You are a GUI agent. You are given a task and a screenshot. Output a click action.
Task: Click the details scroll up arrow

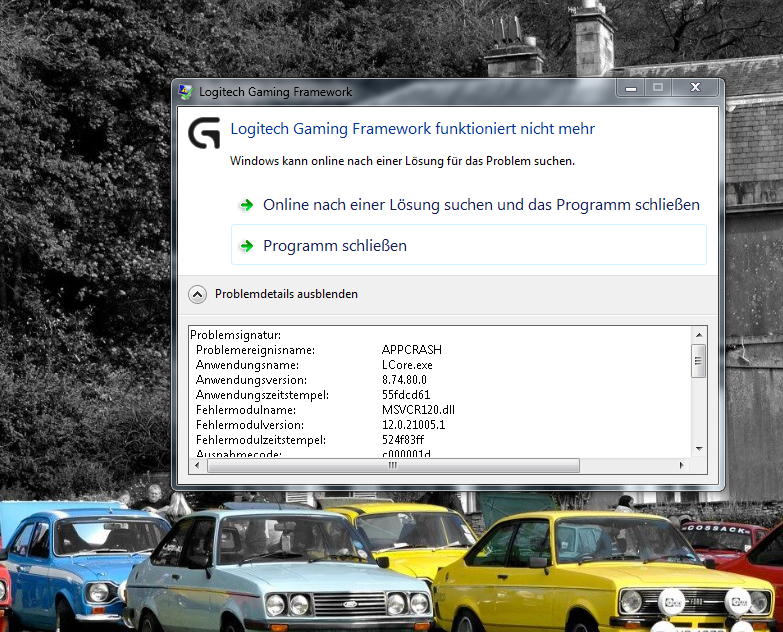[699, 335]
